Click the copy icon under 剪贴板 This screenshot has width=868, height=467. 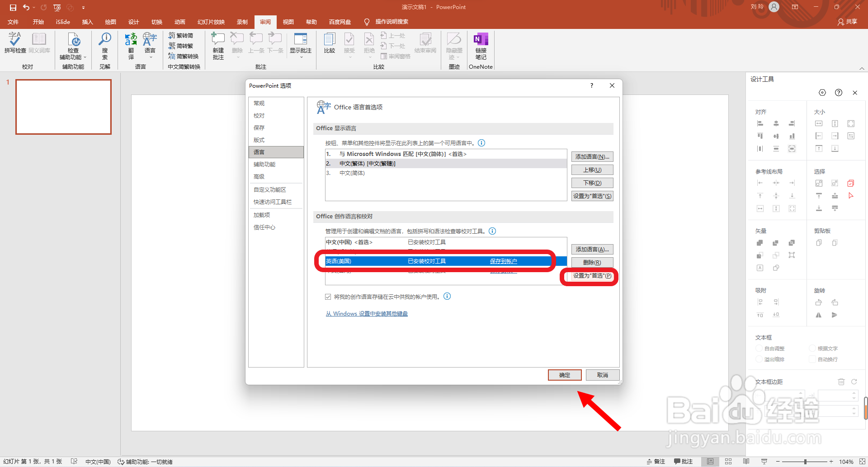[x=819, y=243]
